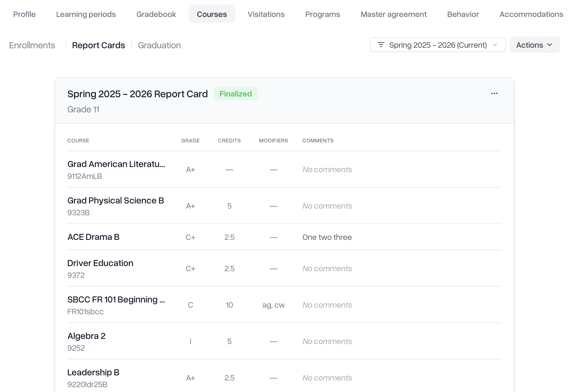The image size is (569, 392).
Task: Open the Programs tab
Action: 322,14
